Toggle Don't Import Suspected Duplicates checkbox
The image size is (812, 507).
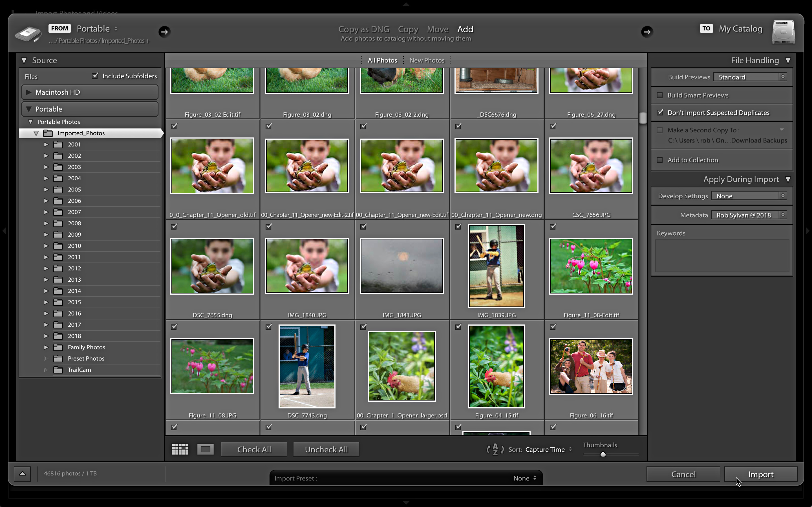click(x=660, y=112)
